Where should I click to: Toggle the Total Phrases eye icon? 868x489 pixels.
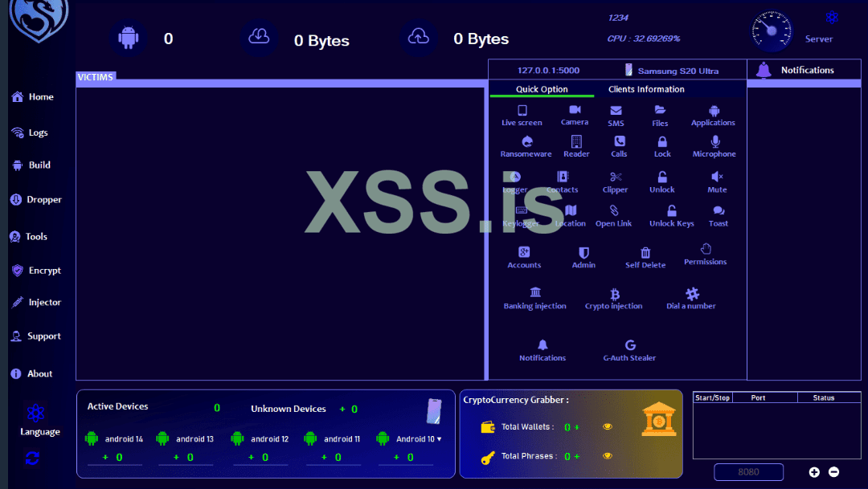coord(608,456)
